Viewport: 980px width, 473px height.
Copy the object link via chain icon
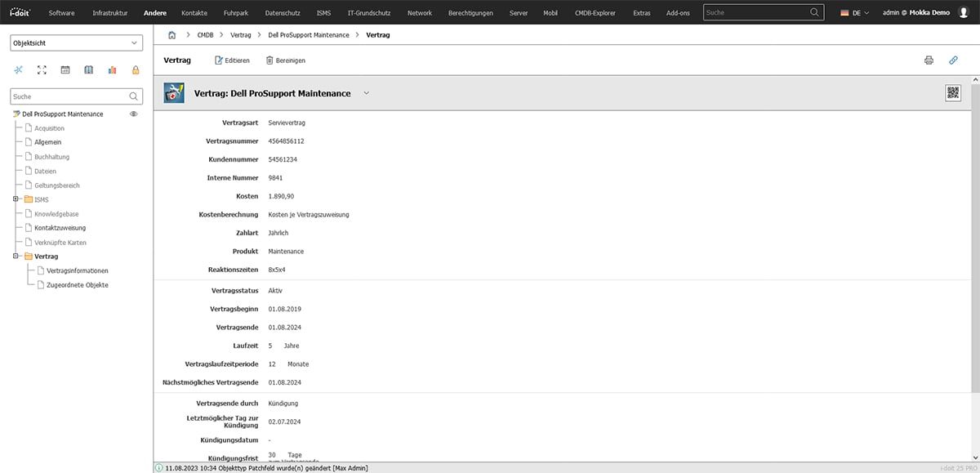click(x=953, y=60)
